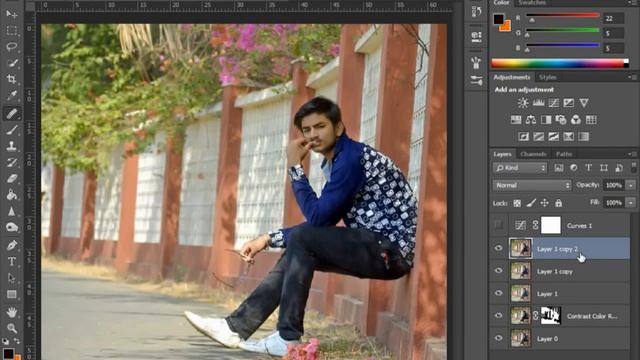640x360 pixels.
Task: Filter layers by type layers
Action: [x=589, y=168]
